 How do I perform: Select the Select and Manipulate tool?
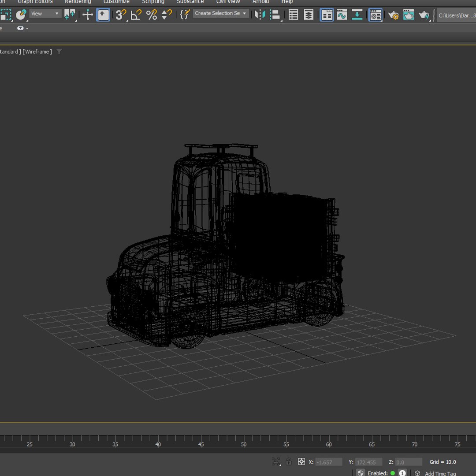(88, 15)
